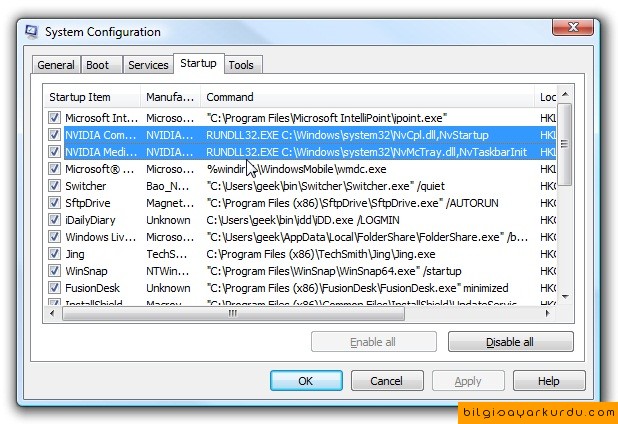Uncheck the WinSnap startup checkbox
Screen dimensions: 618x424
[x=54, y=270]
